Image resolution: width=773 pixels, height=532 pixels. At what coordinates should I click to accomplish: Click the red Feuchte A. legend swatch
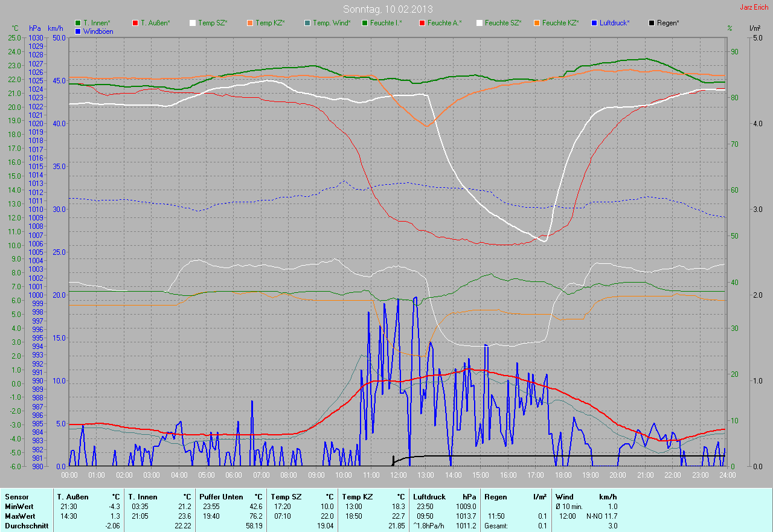pyautogui.click(x=421, y=23)
